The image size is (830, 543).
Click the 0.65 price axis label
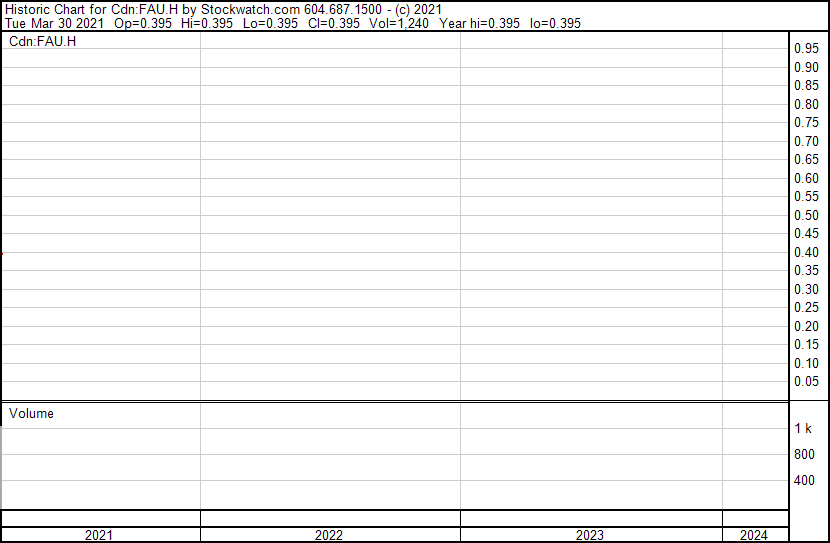tap(807, 159)
